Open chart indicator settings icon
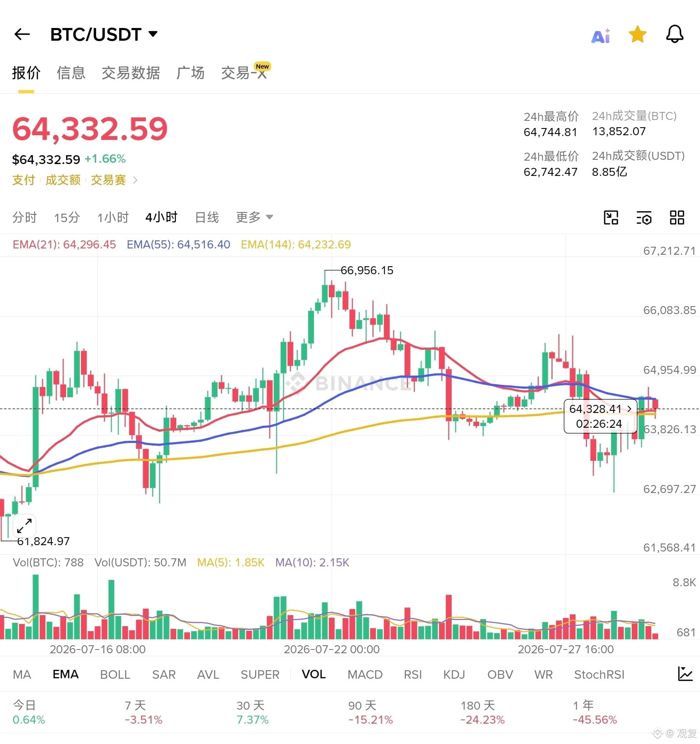Screen dimensions: 700x744 tap(644, 218)
